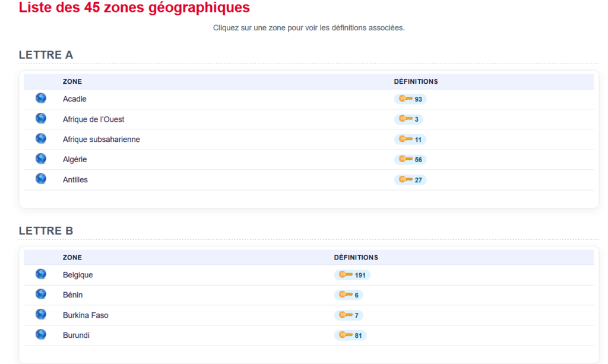Click the globe icon beside Afrique de l'Ouest

pyautogui.click(x=41, y=118)
